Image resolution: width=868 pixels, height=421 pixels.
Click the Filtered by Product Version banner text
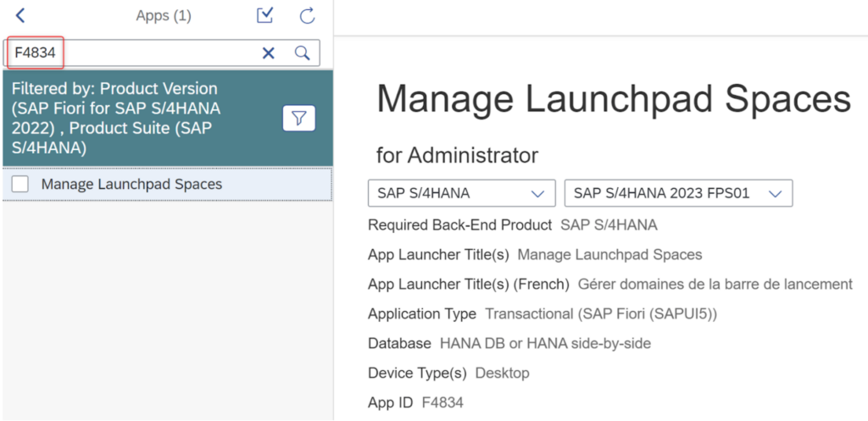[116, 119]
